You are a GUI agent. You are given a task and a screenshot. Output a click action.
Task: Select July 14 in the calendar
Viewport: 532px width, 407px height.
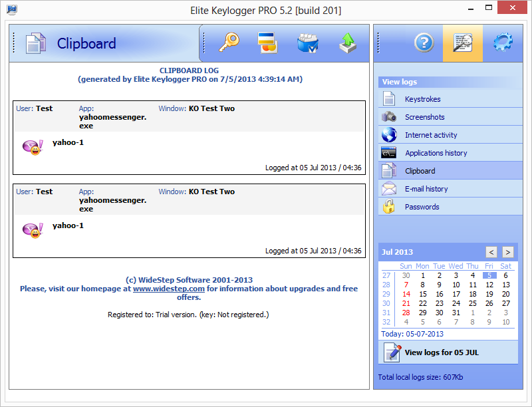point(406,294)
